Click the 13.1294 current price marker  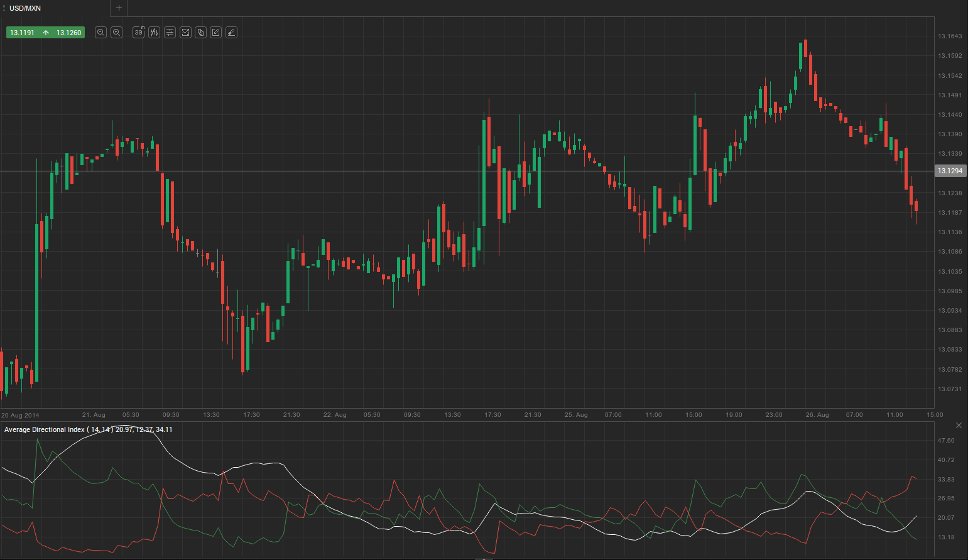click(x=950, y=171)
